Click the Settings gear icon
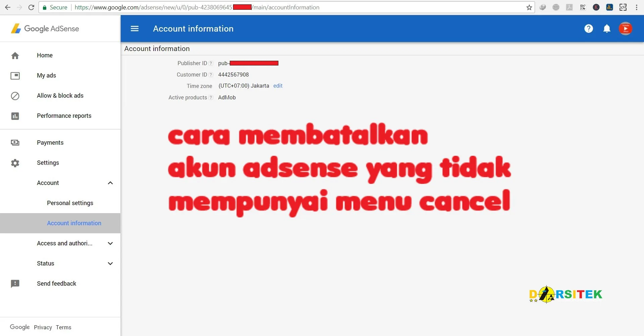This screenshot has height=336, width=644. coord(15,163)
